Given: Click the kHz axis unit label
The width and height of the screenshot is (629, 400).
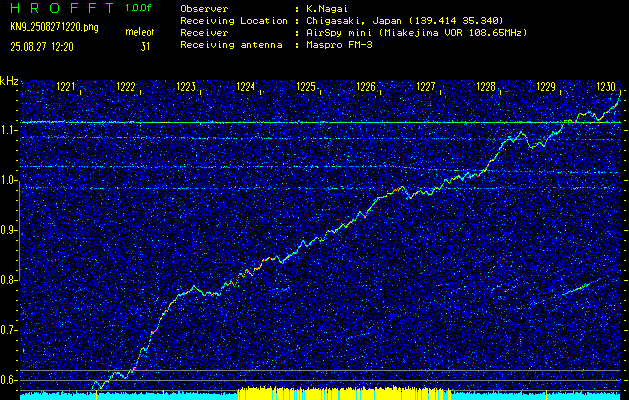Looking at the screenshot, I should click(x=9, y=81).
